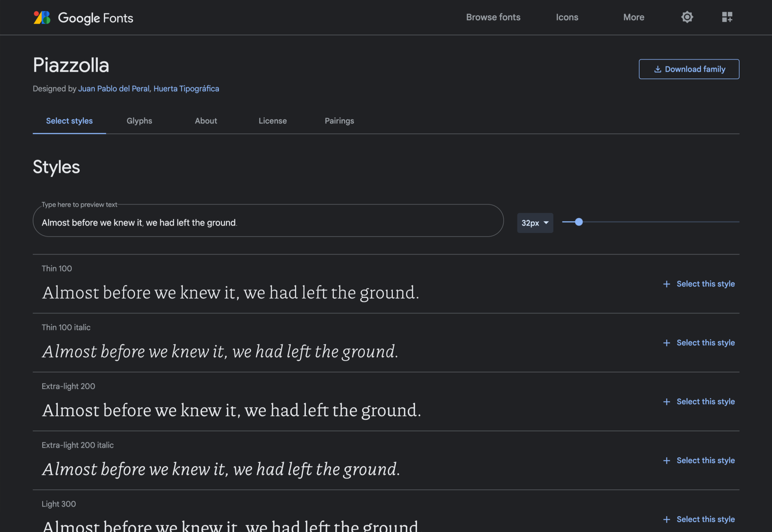This screenshot has height=532, width=772.
Task: Click the Extra-light 200 italic label
Action: click(x=77, y=445)
